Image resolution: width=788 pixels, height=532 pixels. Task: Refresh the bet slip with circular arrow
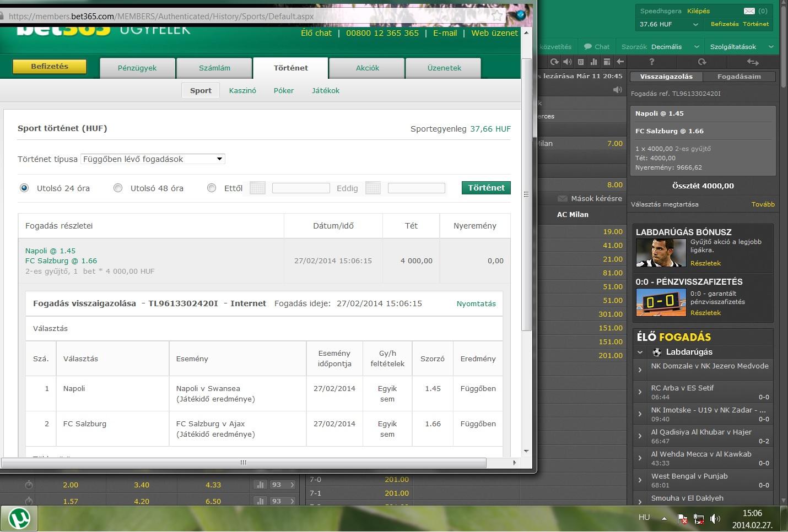pos(702,62)
